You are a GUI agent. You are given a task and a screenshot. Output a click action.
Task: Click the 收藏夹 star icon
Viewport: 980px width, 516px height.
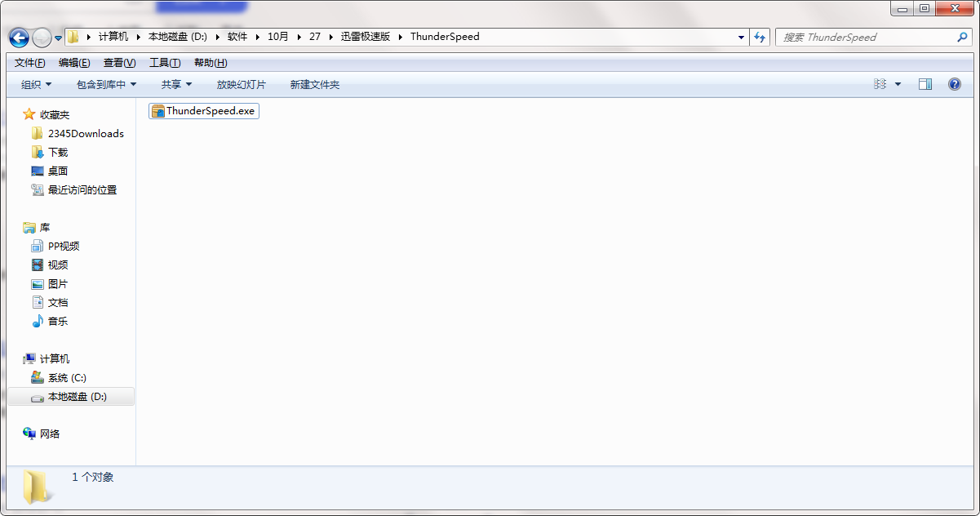pyautogui.click(x=29, y=114)
